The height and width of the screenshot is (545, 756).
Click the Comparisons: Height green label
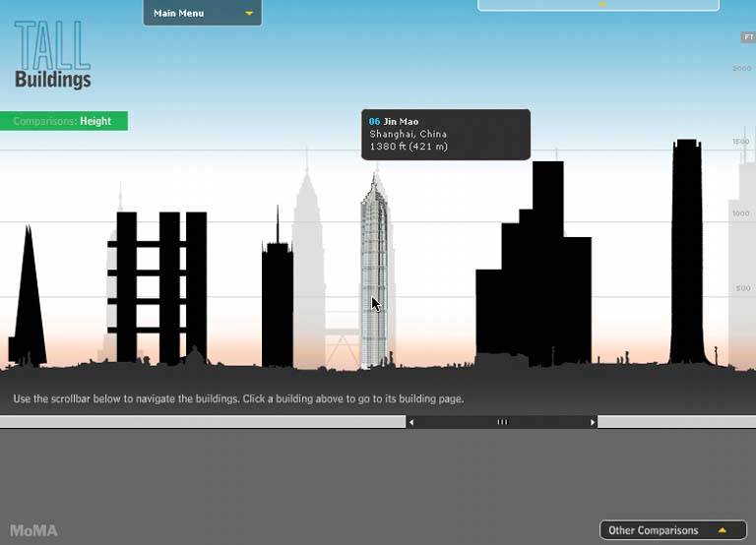click(x=63, y=121)
